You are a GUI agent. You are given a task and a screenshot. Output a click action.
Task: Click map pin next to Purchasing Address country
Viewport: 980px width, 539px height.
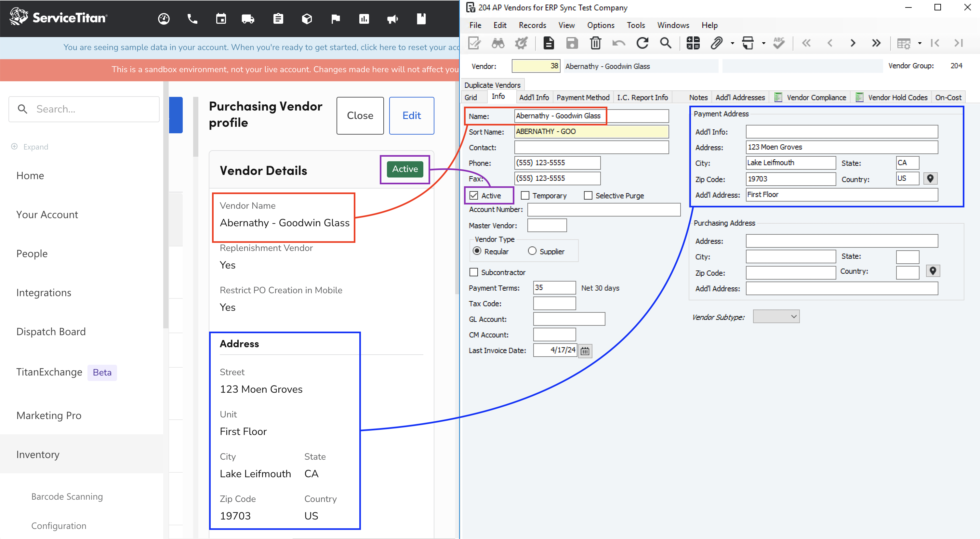point(933,271)
